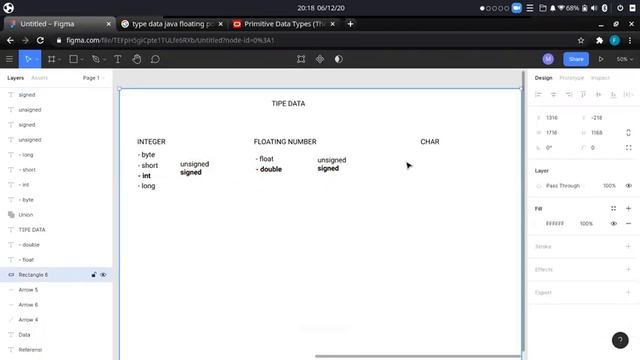Go back in browser history

click(x=10, y=40)
